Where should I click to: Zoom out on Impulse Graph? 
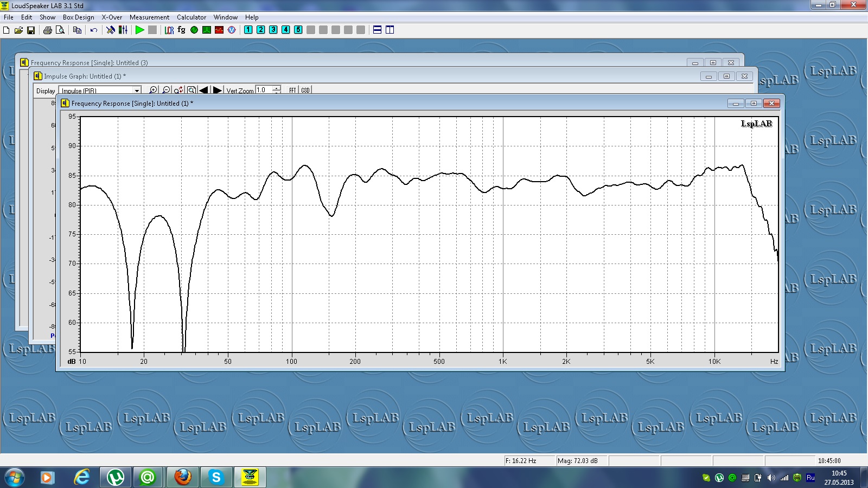(167, 90)
